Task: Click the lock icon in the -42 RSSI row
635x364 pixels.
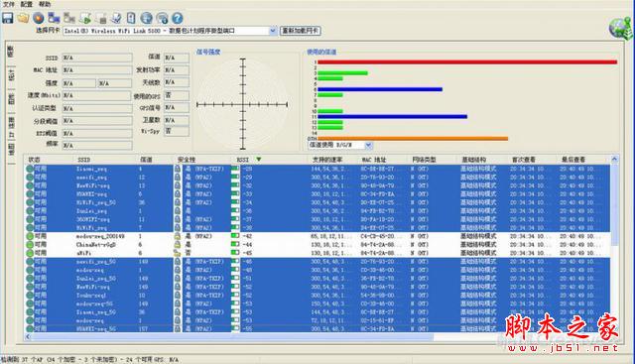Action: 178,236
